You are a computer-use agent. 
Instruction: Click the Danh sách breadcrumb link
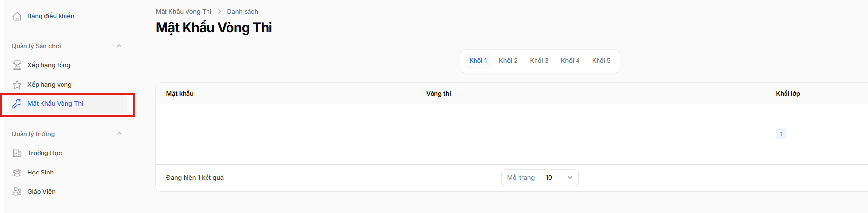point(243,12)
